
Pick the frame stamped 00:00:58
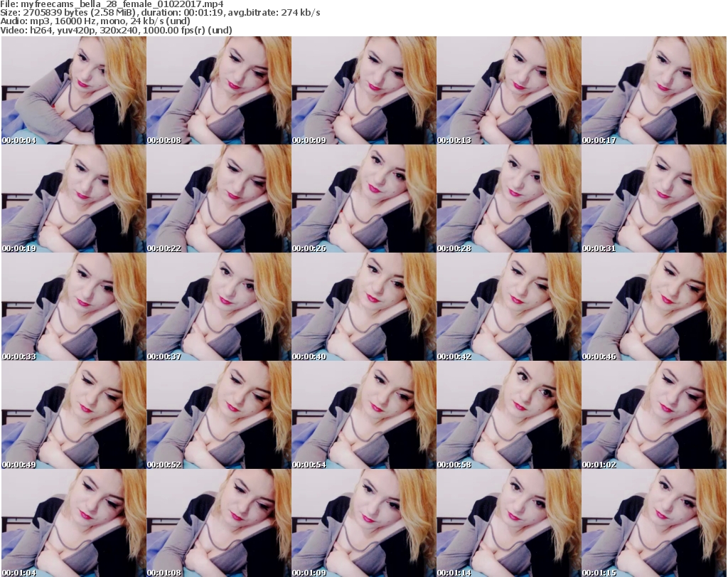point(509,415)
